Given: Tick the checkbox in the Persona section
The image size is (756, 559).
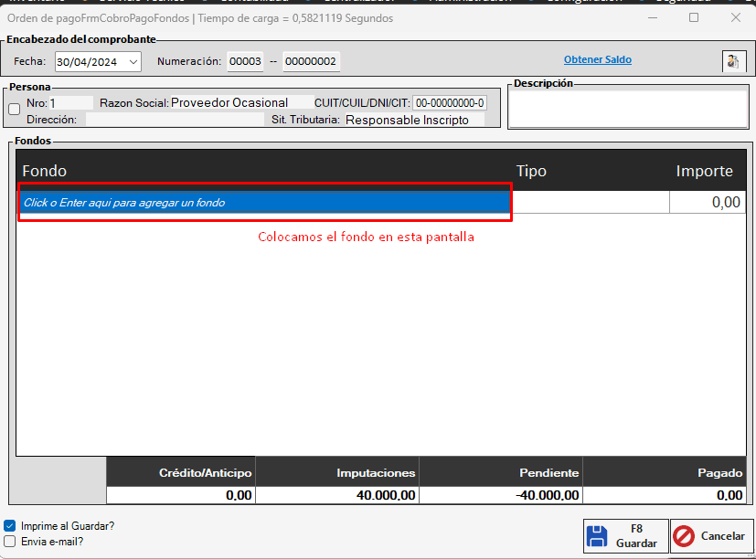Looking at the screenshot, I should coord(14,110).
